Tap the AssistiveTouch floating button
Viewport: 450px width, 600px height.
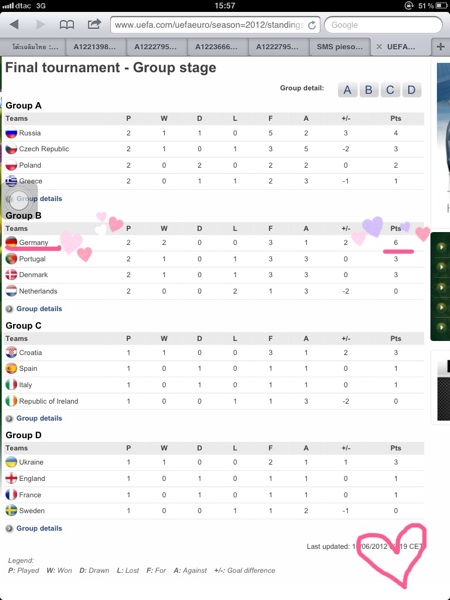19,199
